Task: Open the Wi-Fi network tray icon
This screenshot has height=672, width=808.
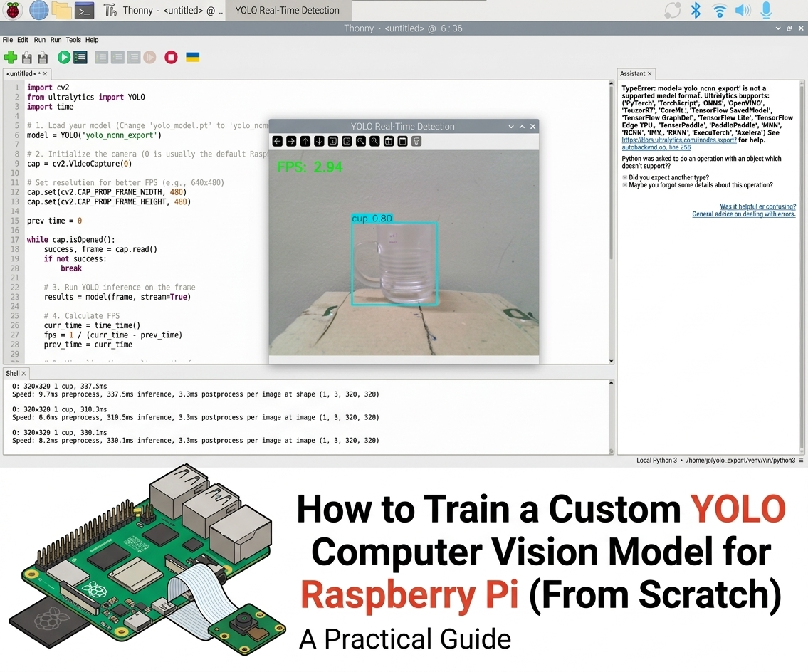Action: 719,10
